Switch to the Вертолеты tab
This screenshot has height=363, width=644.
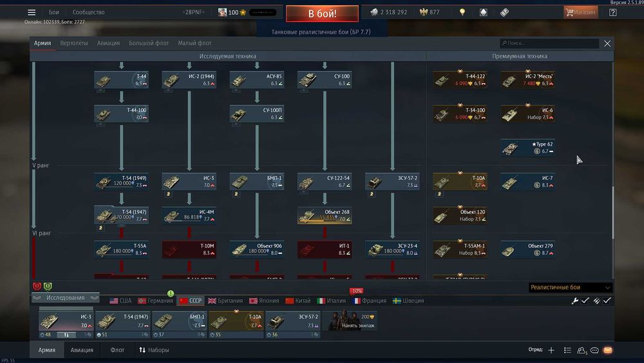pyautogui.click(x=74, y=43)
